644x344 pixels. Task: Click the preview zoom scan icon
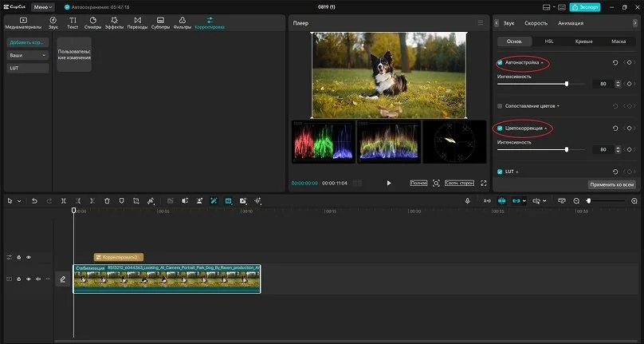pos(436,183)
